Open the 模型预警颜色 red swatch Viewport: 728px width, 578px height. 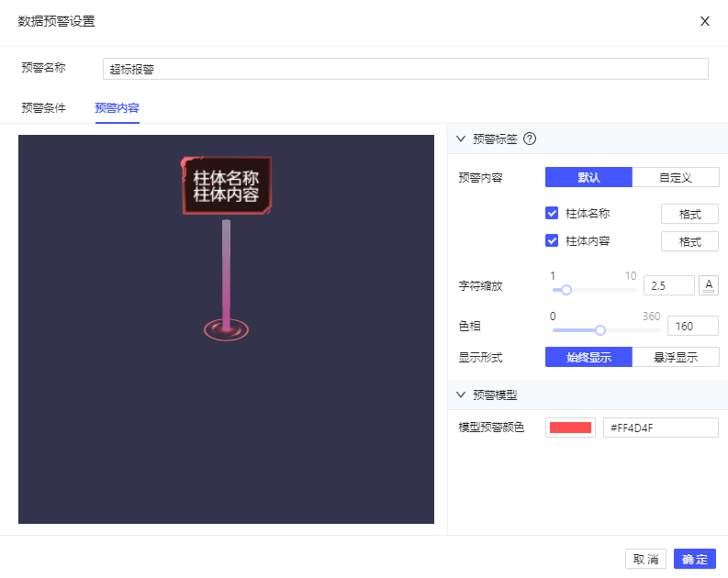pyautogui.click(x=570, y=428)
